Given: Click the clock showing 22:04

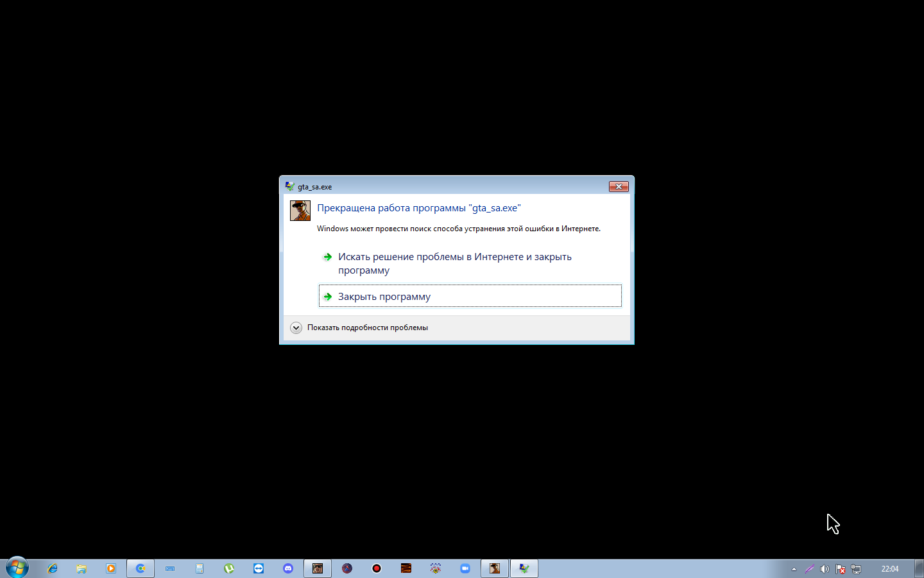Looking at the screenshot, I should (890, 569).
